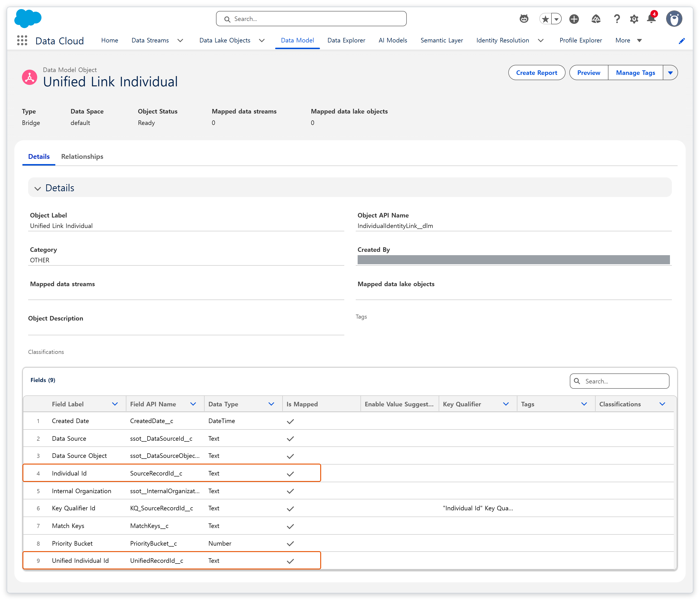Viewport: 700px width, 600px height.
Task: Open Data Type column menu chevron
Action: tap(271, 404)
